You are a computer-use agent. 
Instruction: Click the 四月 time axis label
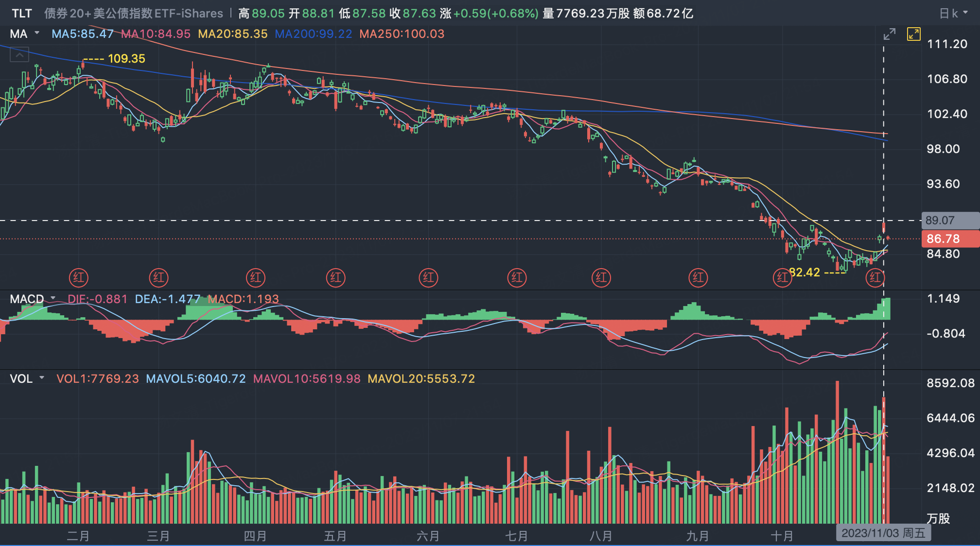coord(255,536)
